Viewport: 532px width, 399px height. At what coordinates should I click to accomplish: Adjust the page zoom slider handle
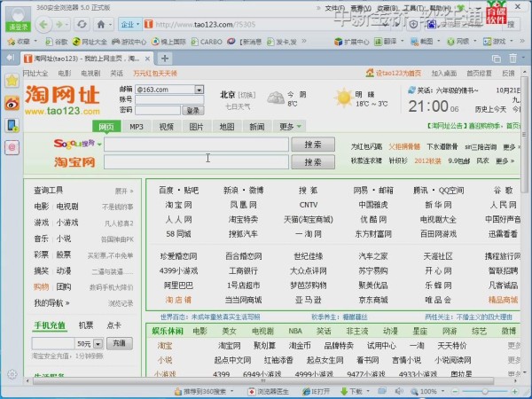tap(485, 392)
